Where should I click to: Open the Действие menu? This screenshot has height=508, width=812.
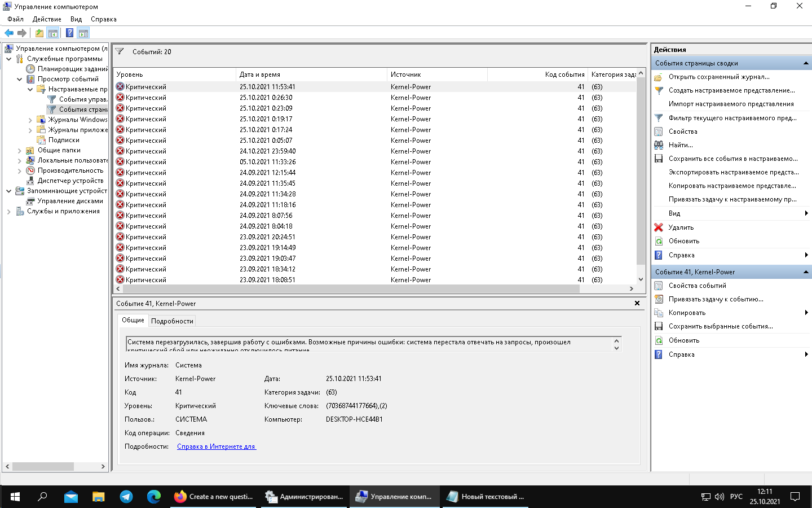tap(47, 19)
